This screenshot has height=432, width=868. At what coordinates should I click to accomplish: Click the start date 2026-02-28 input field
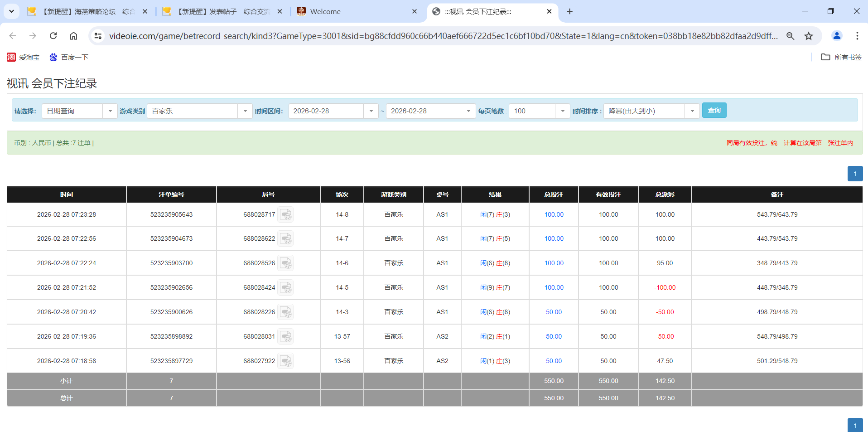coord(326,111)
